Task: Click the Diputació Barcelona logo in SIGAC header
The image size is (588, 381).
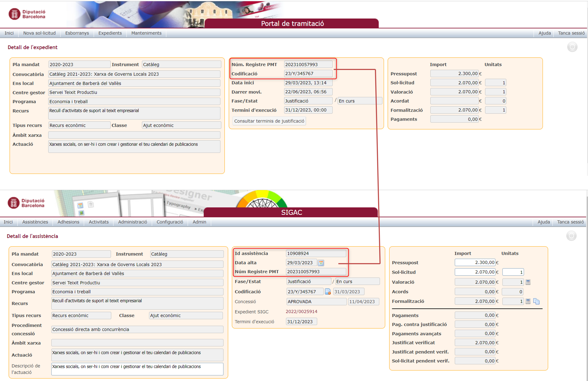Action: point(26,203)
